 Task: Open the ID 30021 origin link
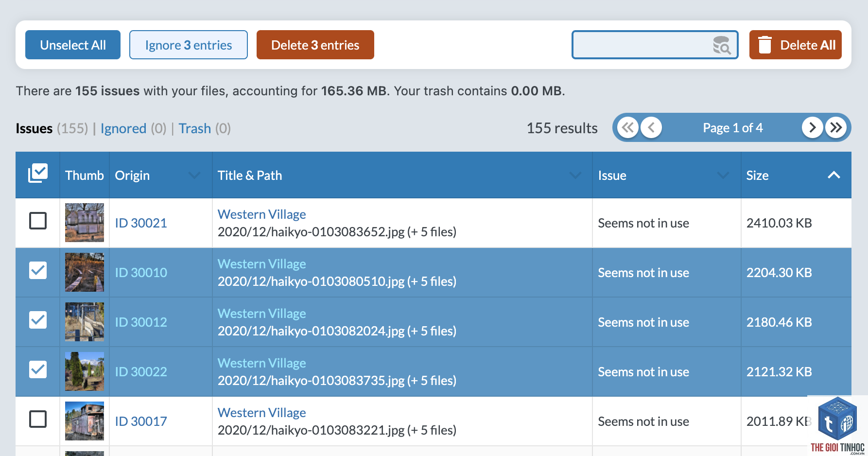pyautogui.click(x=141, y=223)
